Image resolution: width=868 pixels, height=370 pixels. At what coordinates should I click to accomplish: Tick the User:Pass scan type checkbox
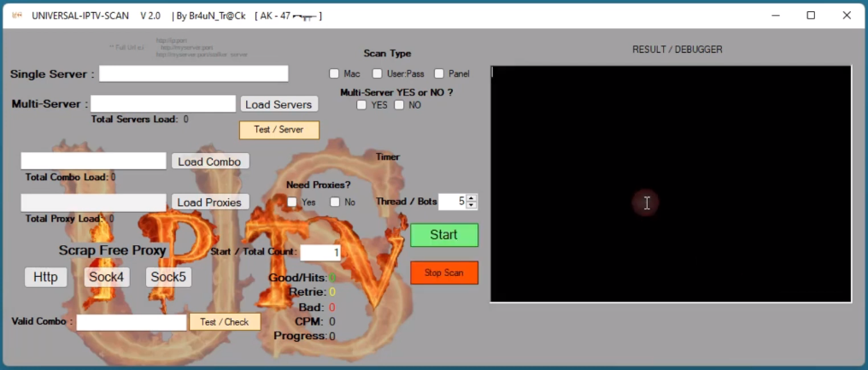pyautogui.click(x=378, y=74)
